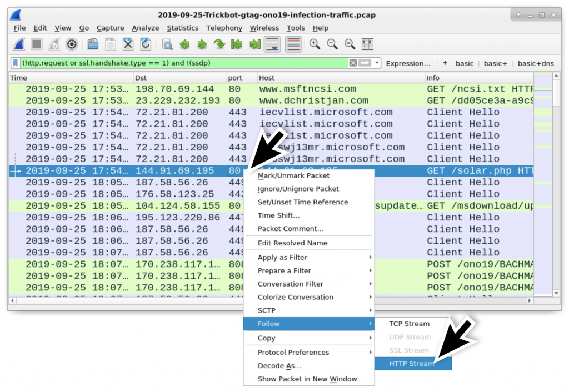Viewport: 569px width, 392px height.
Task: Open the display filter history dropdown
Action: point(377,63)
